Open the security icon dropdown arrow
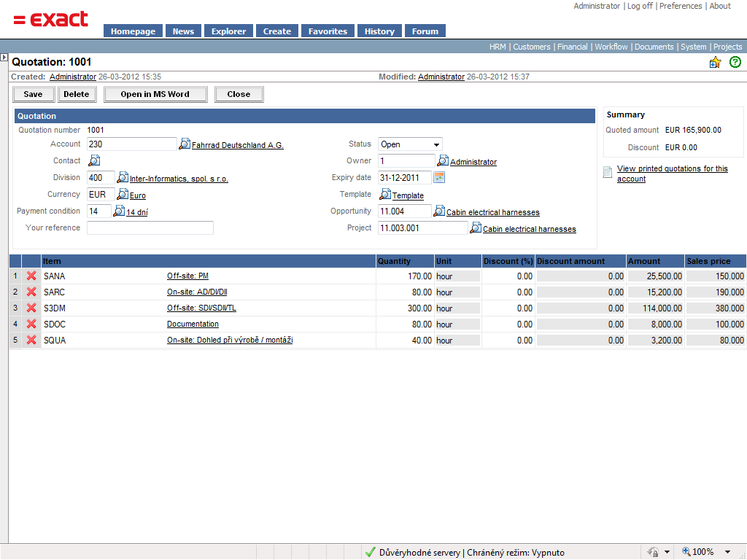The width and height of the screenshot is (747, 560). point(667,552)
